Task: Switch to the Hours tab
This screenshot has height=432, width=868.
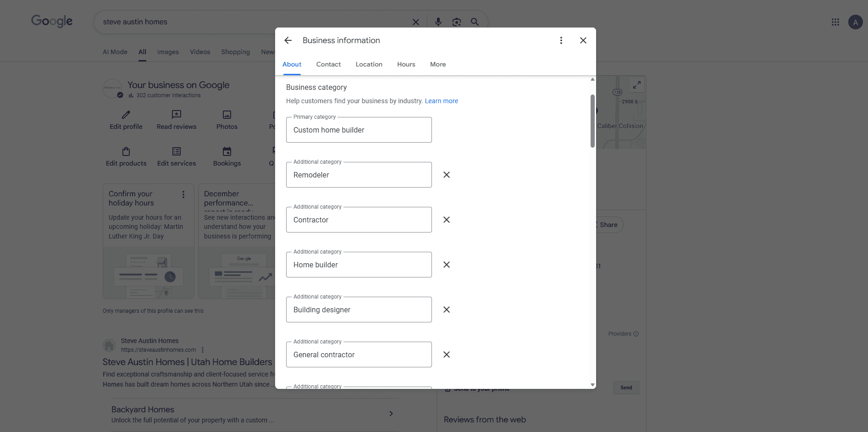Action: tap(406, 64)
